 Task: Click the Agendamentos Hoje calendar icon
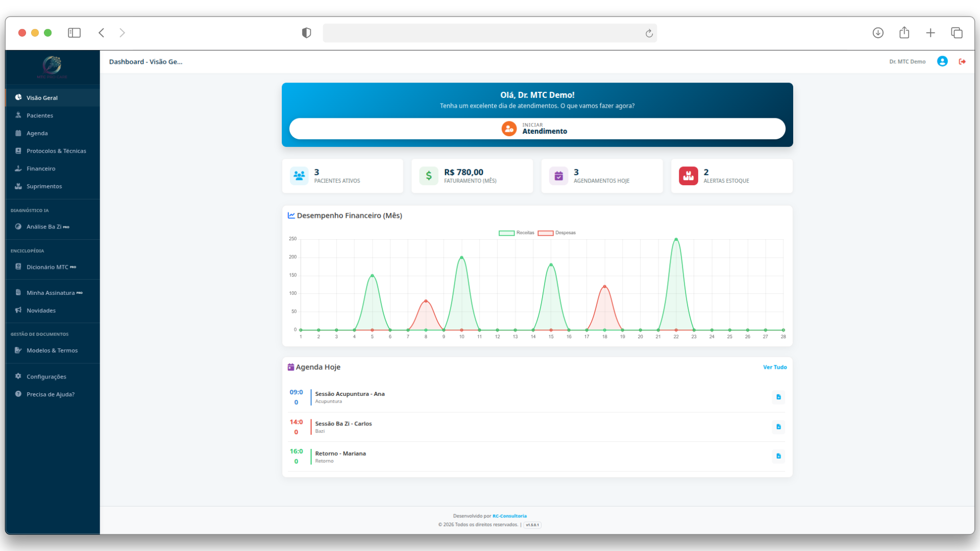coord(558,176)
